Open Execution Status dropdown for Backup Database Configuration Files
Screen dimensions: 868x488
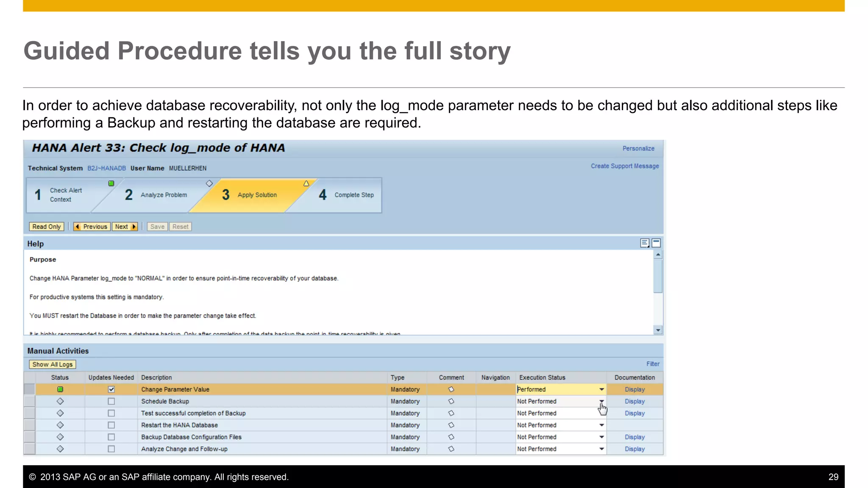pos(601,437)
